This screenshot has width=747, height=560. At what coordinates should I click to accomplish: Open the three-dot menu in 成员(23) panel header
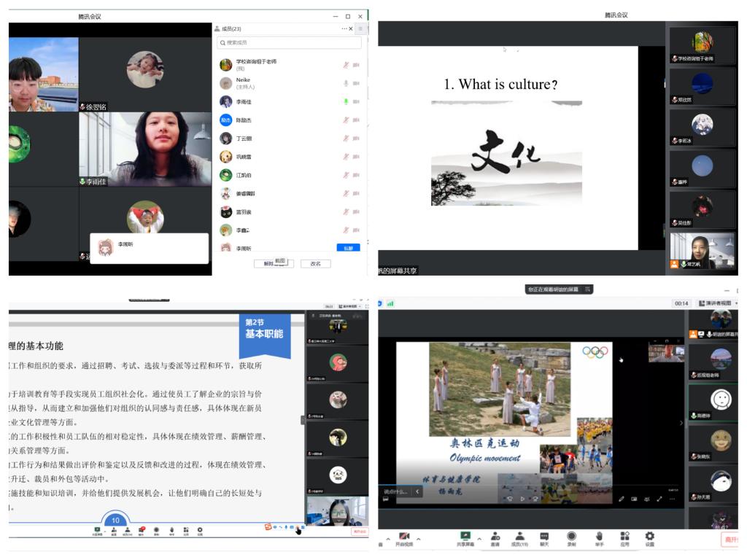click(344, 28)
